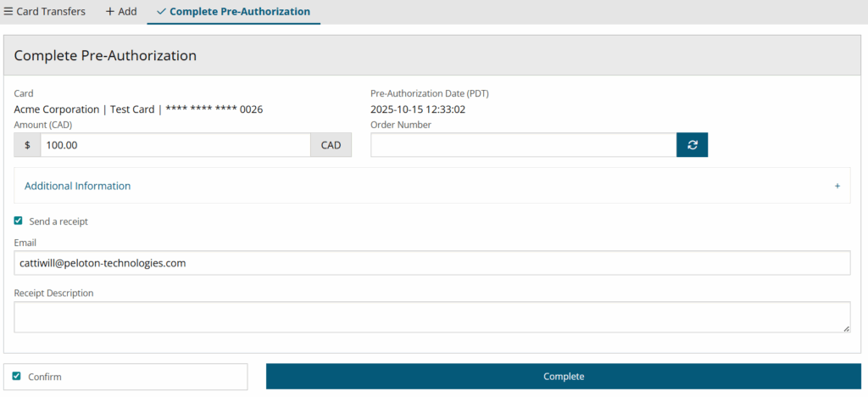The width and height of the screenshot is (868, 397).
Task: Uncheck the Send a receipt checkbox
Action: [19, 221]
